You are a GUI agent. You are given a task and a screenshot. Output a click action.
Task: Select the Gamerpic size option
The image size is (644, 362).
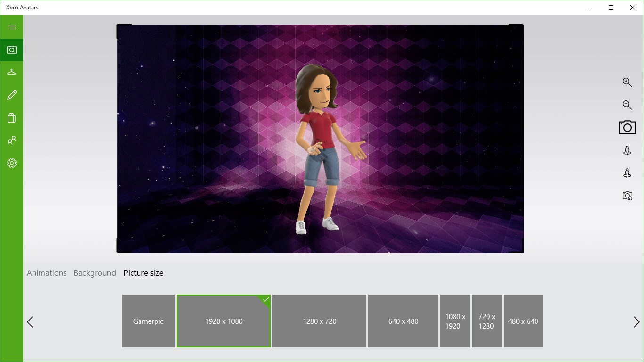148,321
